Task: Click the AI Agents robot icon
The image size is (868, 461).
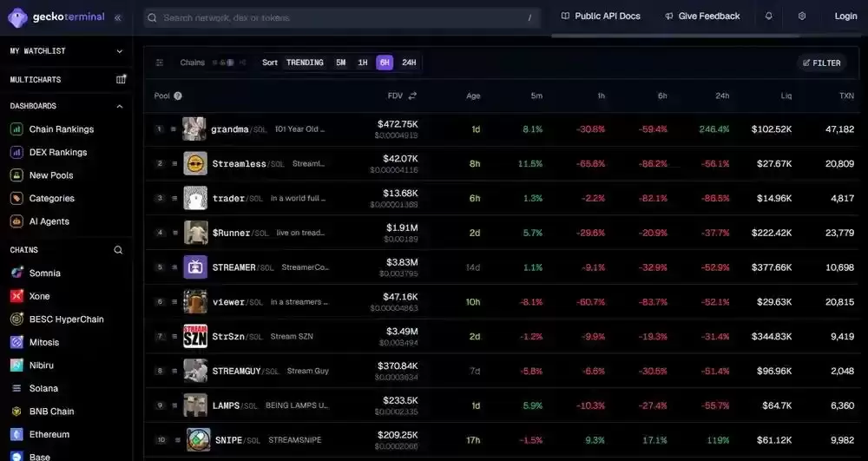Action: [x=16, y=221]
